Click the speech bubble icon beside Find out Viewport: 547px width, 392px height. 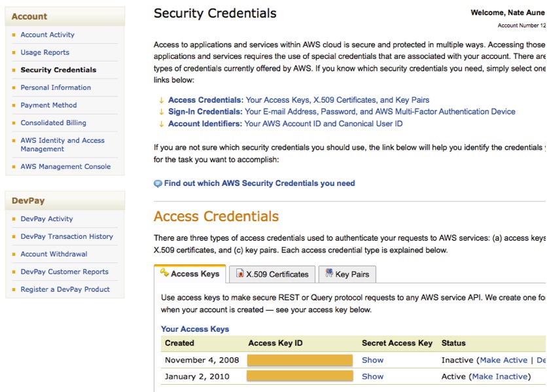tap(158, 184)
